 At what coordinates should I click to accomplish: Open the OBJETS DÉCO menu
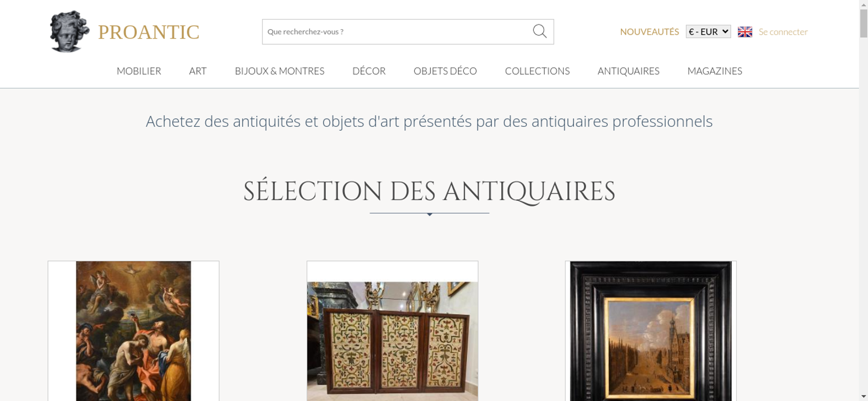click(x=445, y=71)
